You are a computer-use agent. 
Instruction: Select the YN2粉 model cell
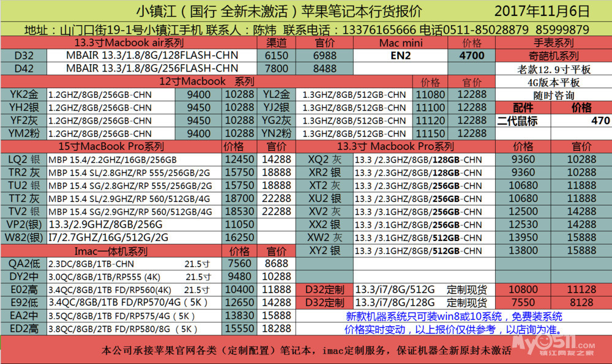(x=277, y=133)
